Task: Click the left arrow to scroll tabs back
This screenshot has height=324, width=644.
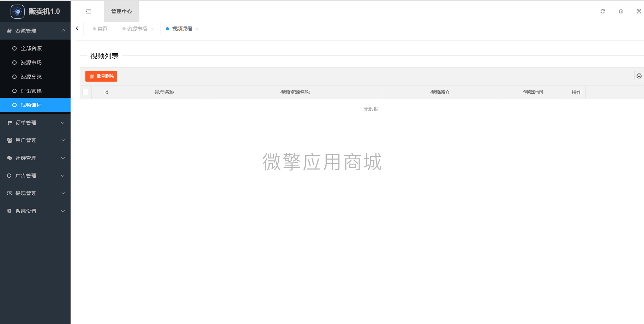Action: (77, 28)
